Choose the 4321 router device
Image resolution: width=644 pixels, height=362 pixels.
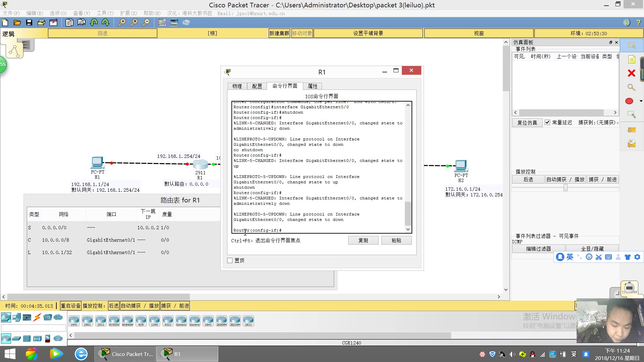tap(168, 321)
